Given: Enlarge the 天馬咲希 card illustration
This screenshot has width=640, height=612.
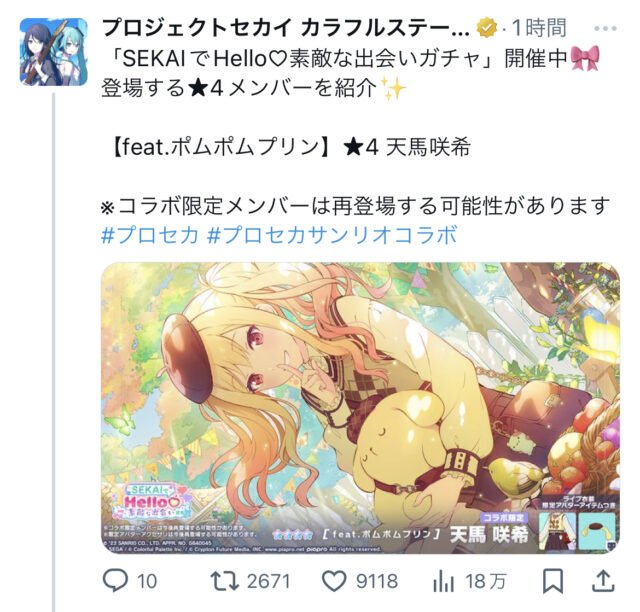Looking at the screenshot, I should pyautogui.click(x=360, y=408).
